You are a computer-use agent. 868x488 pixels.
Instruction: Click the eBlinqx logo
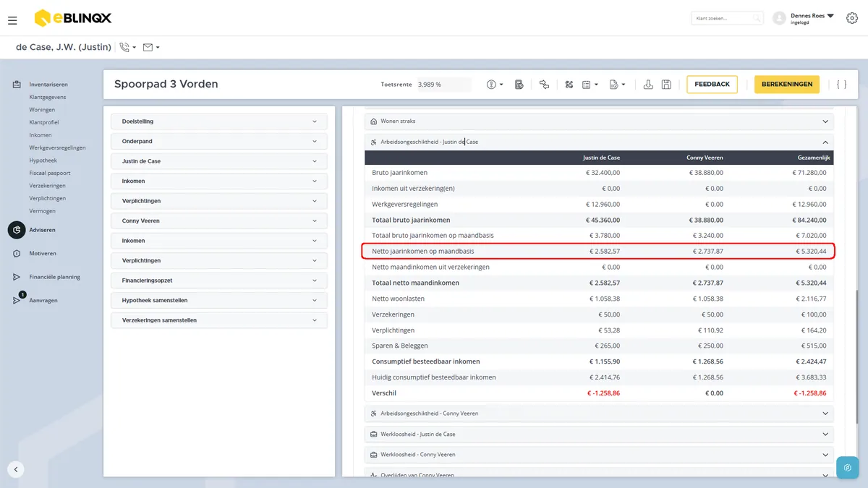pos(73,18)
